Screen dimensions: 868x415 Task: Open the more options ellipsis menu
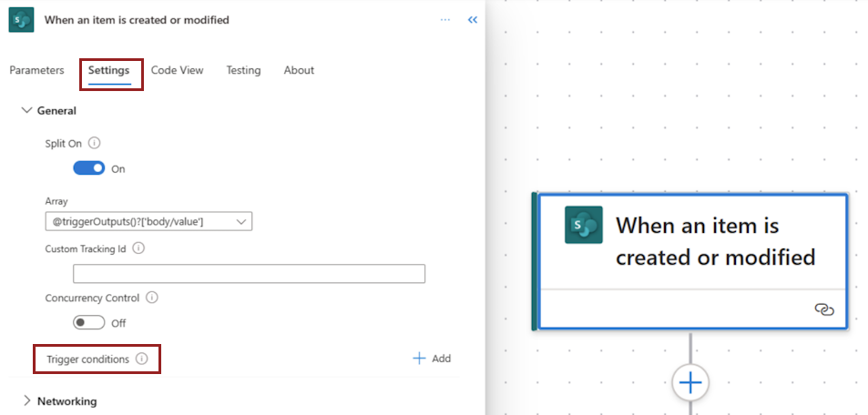point(445,19)
